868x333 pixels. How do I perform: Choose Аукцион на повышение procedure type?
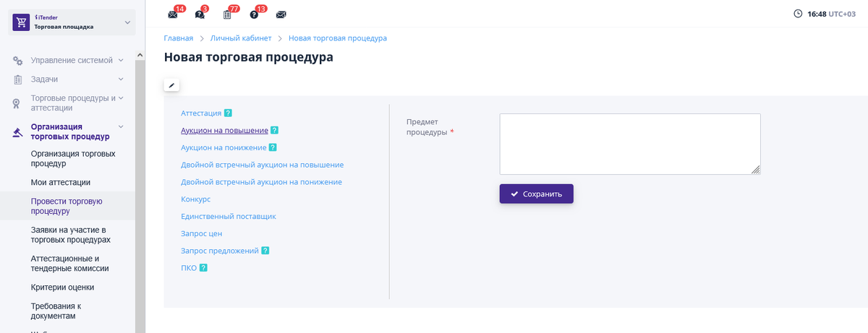pos(224,131)
